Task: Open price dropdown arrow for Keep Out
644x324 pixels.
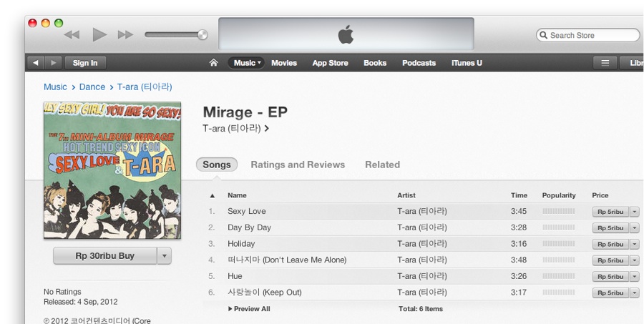Action: (635, 293)
